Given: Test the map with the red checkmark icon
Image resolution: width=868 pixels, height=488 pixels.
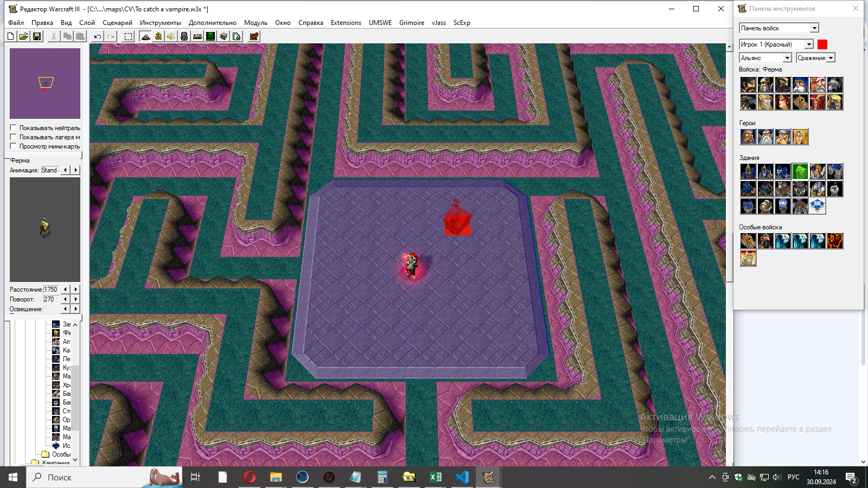Looking at the screenshot, I should point(254,36).
